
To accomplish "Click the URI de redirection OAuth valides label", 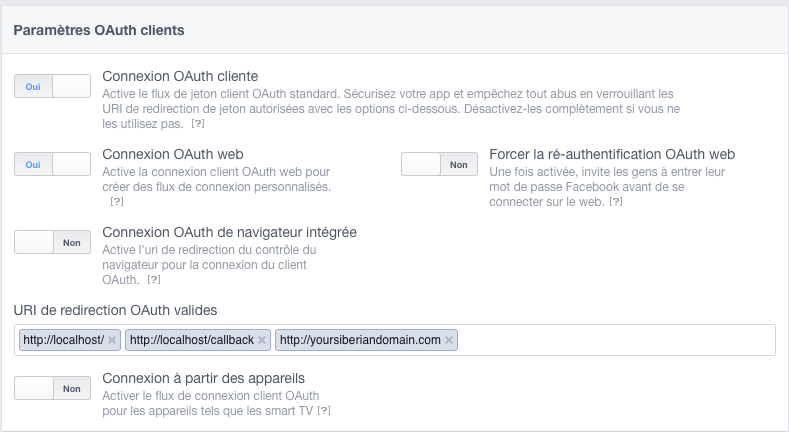I will point(115,310).
